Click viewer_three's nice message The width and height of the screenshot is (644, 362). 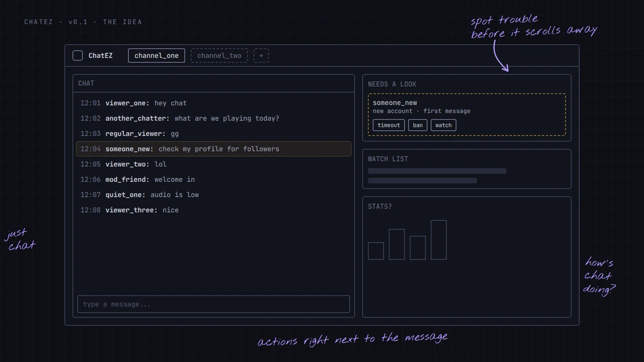pyautogui.click(x=214, y=210)
